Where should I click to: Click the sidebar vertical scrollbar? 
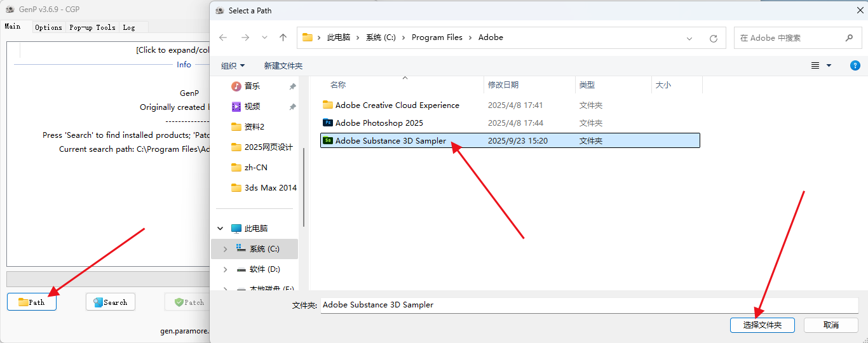(304, 187)
